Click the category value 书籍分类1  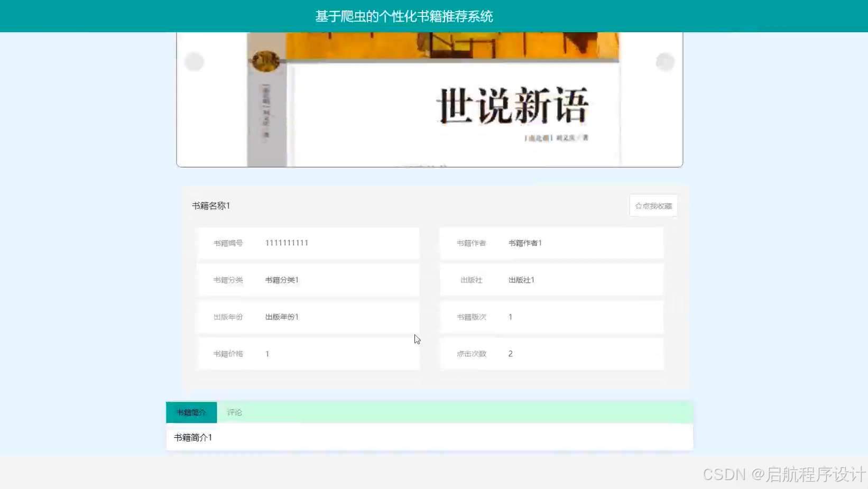pyautogui.click(x=282, y=280)
